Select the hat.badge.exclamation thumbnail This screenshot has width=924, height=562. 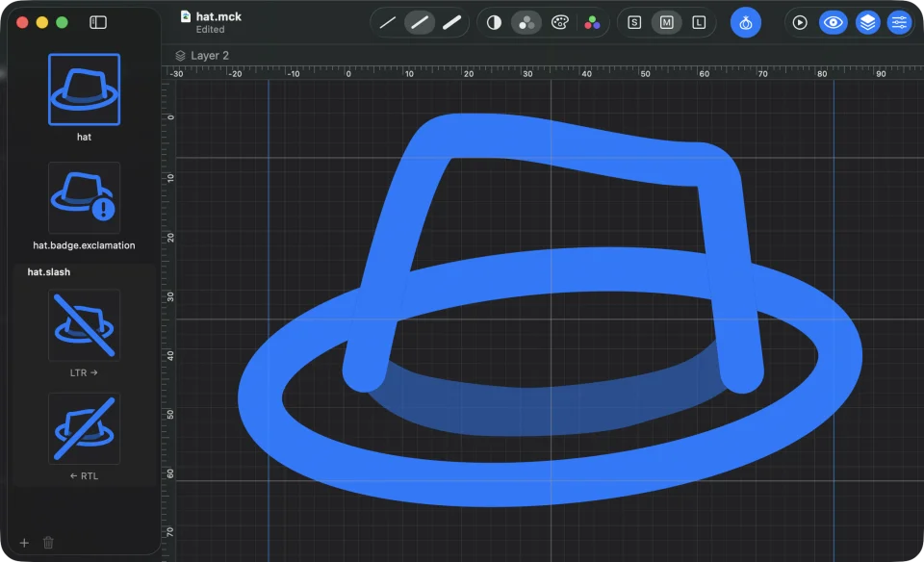(x=85, y=198)
